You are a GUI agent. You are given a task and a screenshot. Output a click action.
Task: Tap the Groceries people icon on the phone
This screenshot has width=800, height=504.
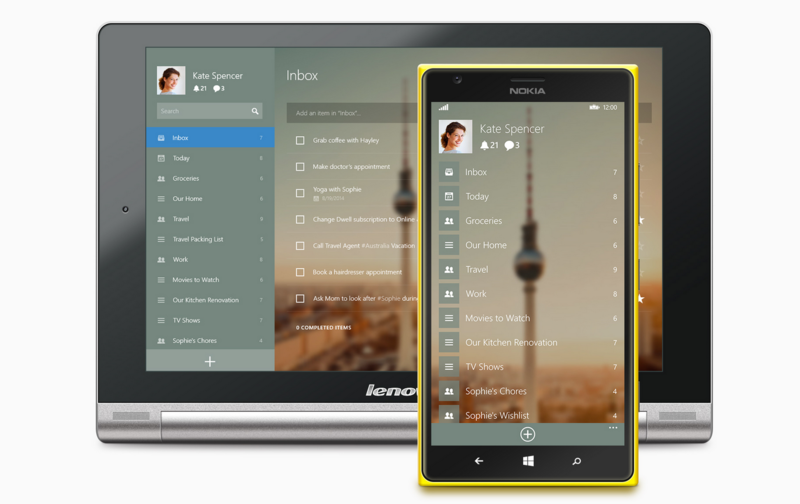[449, 221]
